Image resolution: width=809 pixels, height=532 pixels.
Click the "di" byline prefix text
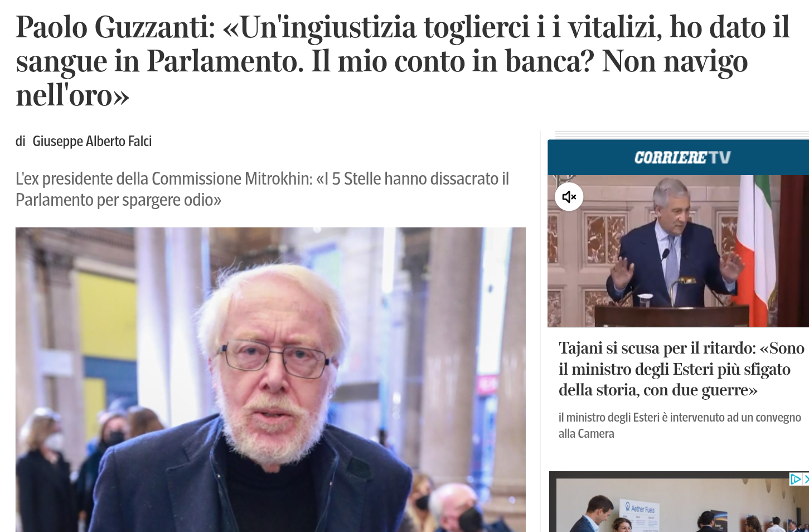pyautogui.click(x=21, y=141)
